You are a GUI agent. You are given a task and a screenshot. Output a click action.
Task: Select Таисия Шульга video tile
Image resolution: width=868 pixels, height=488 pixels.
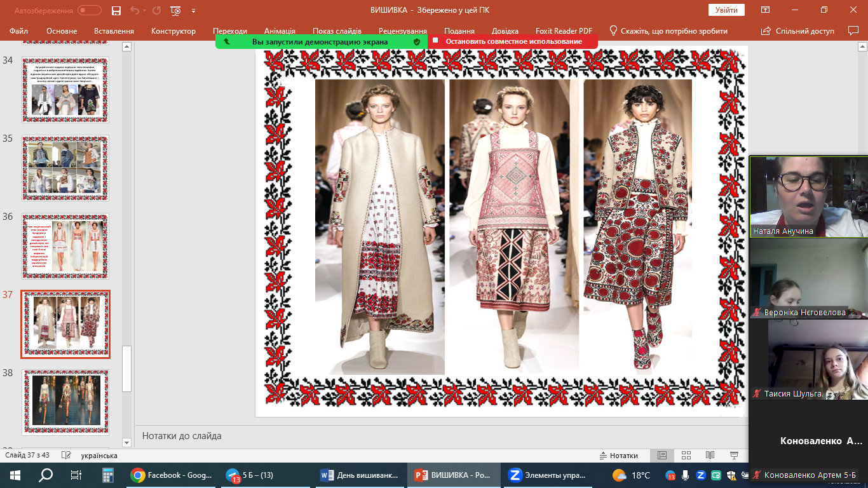(x=808, y=360)
